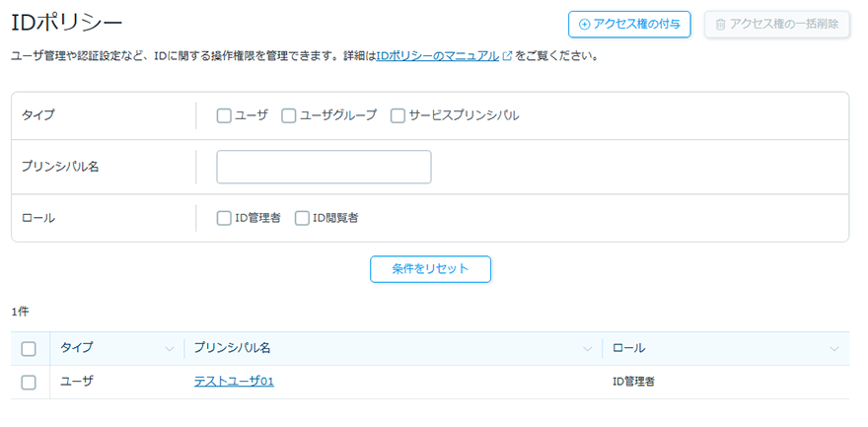Toggle the select-all checkbox in the table header
This screenshot has height=427, width=868.
pyautogui.click(x=29, y=348)
